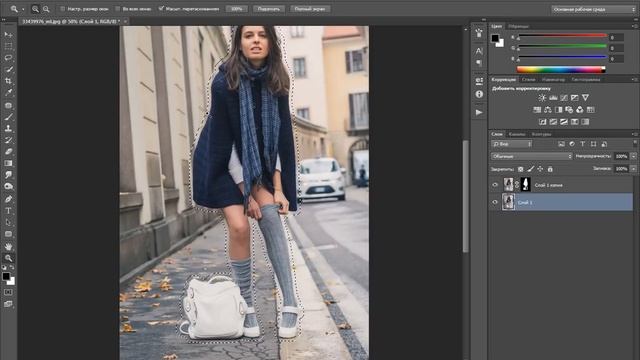The width and height of the screenshot is (640, 360).
Task: Select the Pen tool
Action: pos(8,199)
